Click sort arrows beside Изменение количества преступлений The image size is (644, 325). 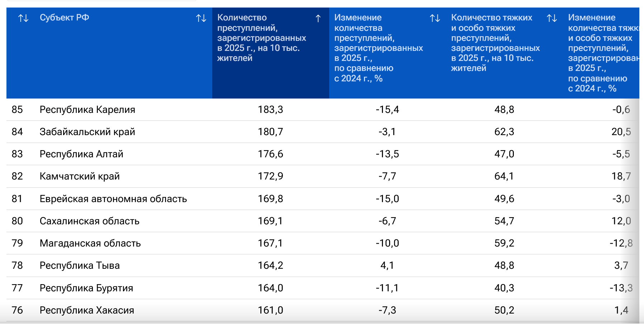pyautogui.click(x=435, y=18)
